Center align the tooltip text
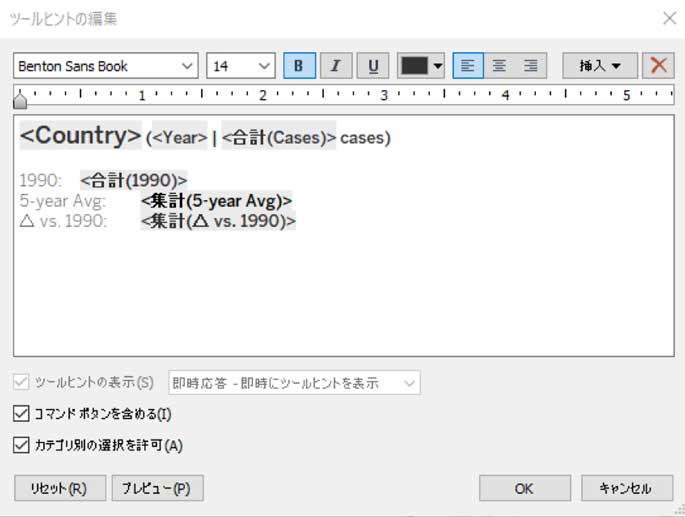685x517 pixels. pos(499,66)
